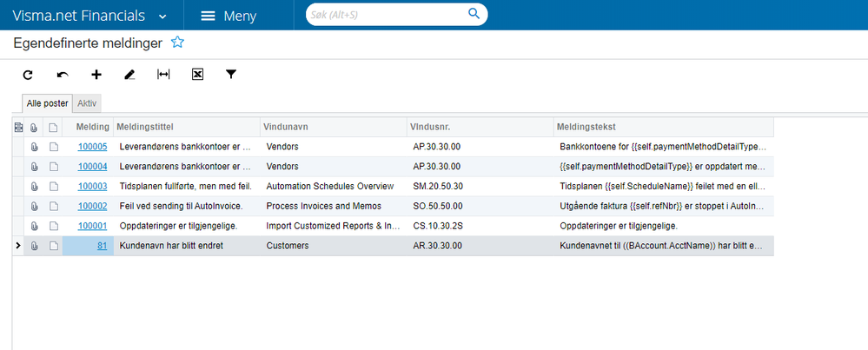Add a new record with the plus icon
The width and height of the screenshot is (868, 350).
(x=96, y=75)
